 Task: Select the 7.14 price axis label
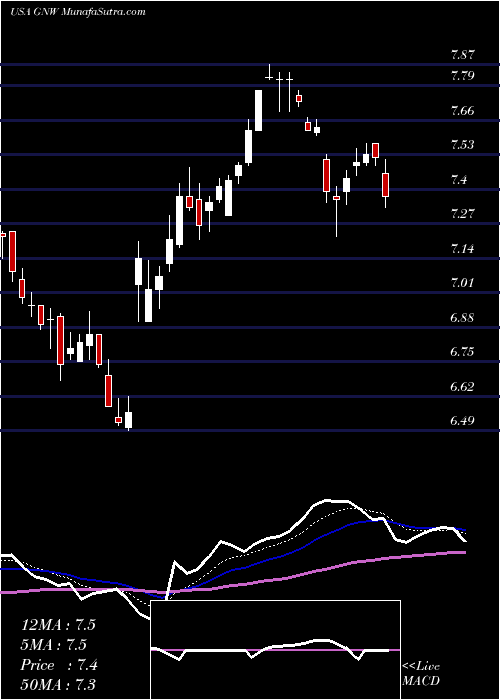463,249
